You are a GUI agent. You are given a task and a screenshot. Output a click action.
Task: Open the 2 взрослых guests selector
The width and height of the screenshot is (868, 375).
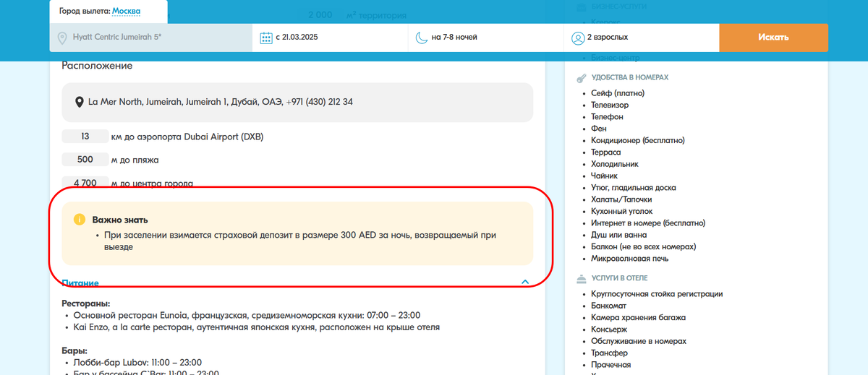(x=642, y=38)
